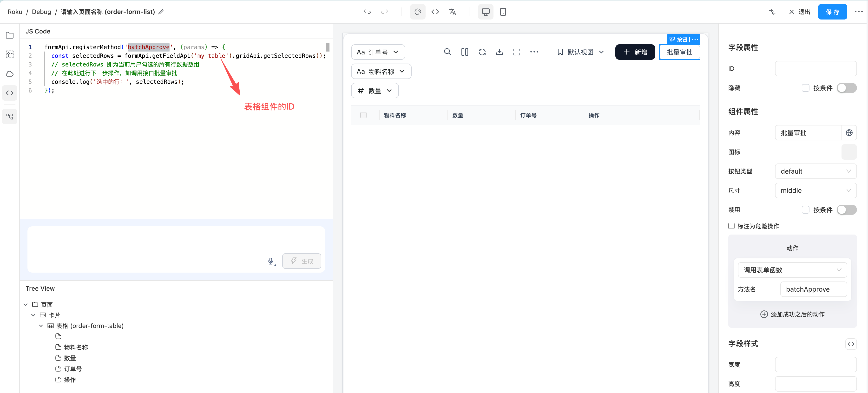
Task: Open the more options menu at top right
Action: pos(859,12)
